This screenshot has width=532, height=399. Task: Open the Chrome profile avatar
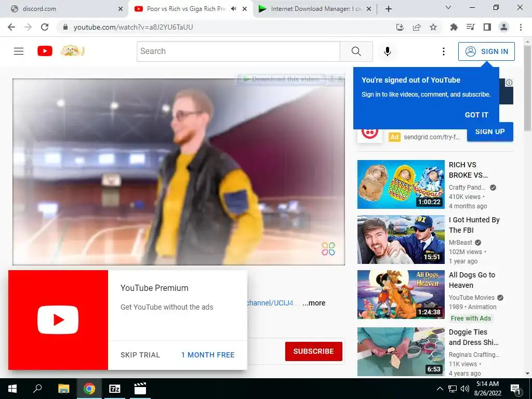(x=504, y=27)
